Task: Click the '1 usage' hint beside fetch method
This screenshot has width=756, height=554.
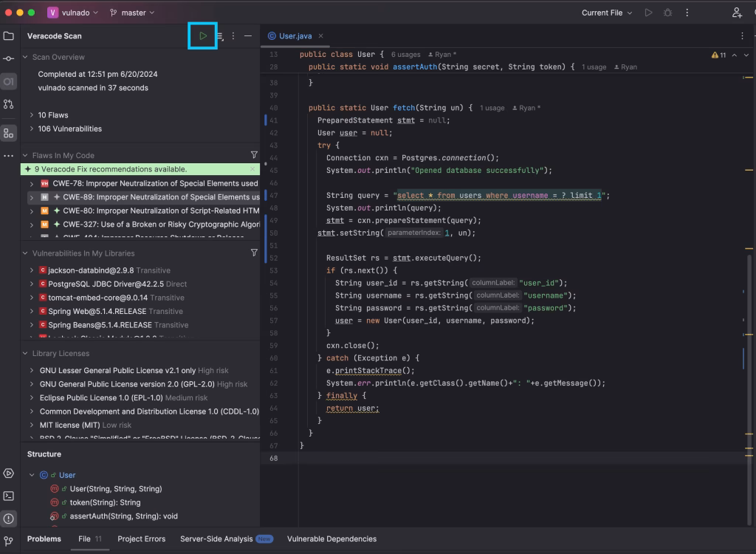Action: click(x=492, y=108)
